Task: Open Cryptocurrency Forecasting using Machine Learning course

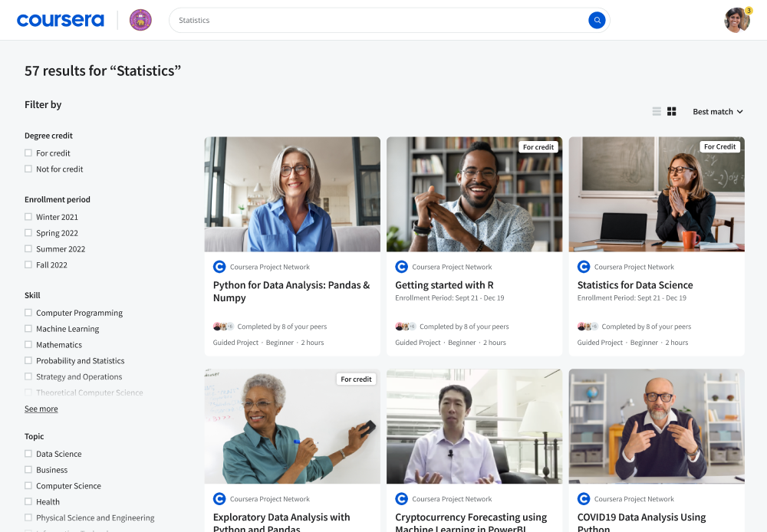Action: pyautogui.click(x=471, y=522)
